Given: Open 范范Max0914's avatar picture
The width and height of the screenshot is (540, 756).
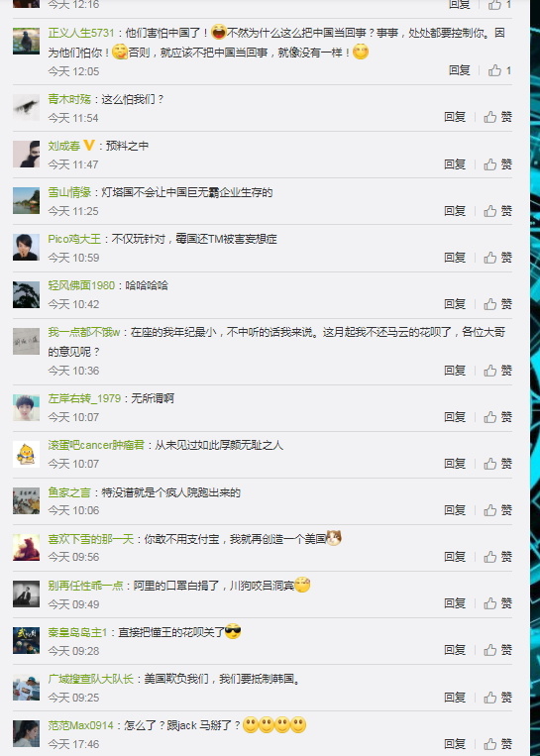Looking at the screenshot, I should click(26, 733).
